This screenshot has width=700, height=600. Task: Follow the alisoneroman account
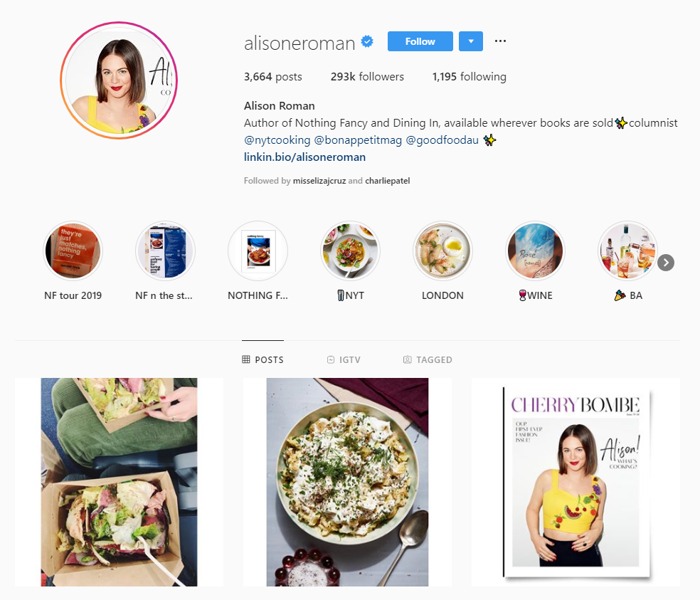tap(420, 41)
